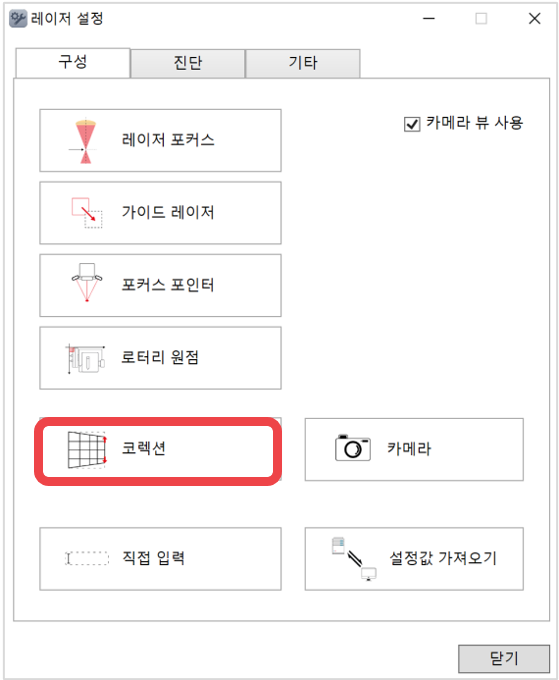Open 설정값 가져오기
Screen dimensions: 559x680
(414, 559)
